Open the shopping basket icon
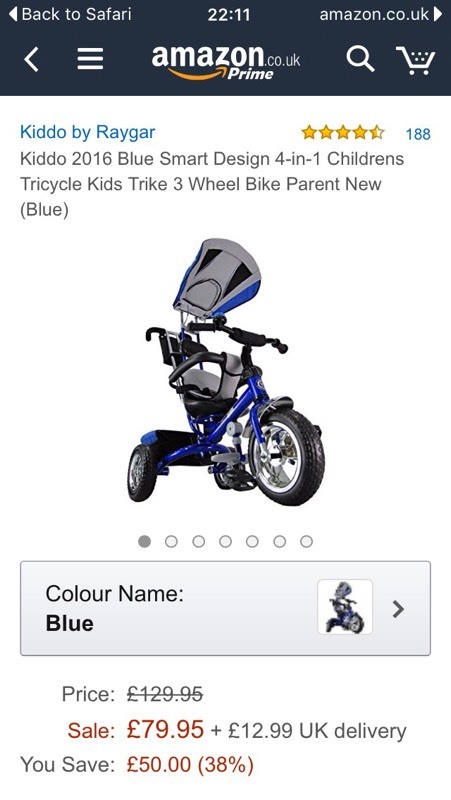The image size is (451, 800). pos(416,60)
